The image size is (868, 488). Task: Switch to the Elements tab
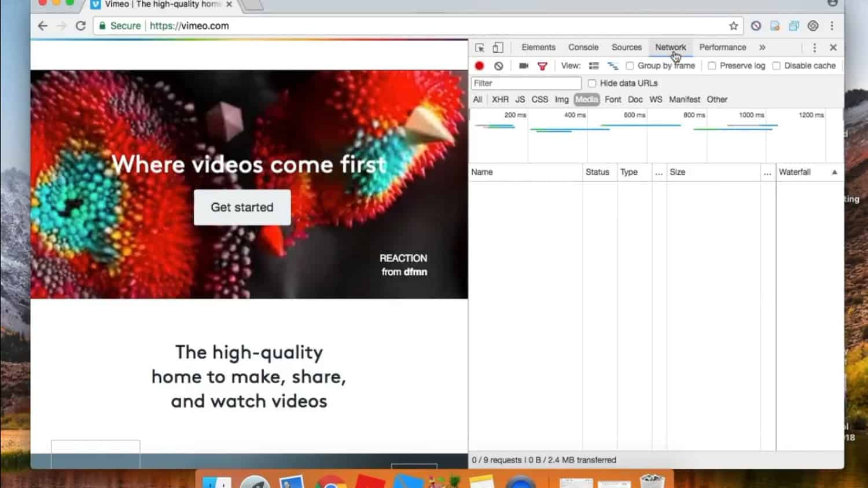tap(538, 47)
